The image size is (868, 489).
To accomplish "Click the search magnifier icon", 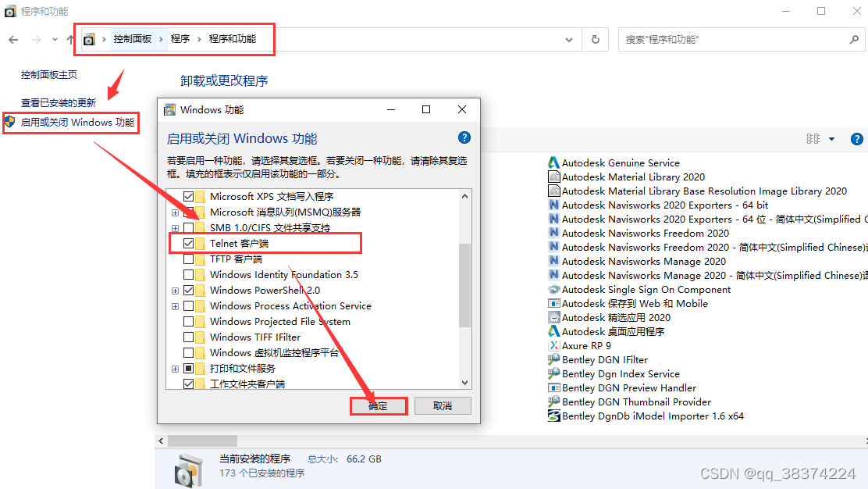I will coord(854,39).
